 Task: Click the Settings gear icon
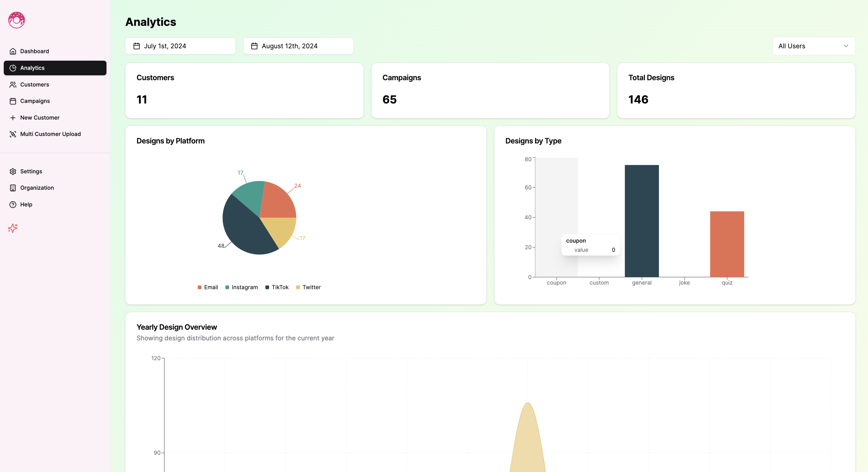coord(13,171)
